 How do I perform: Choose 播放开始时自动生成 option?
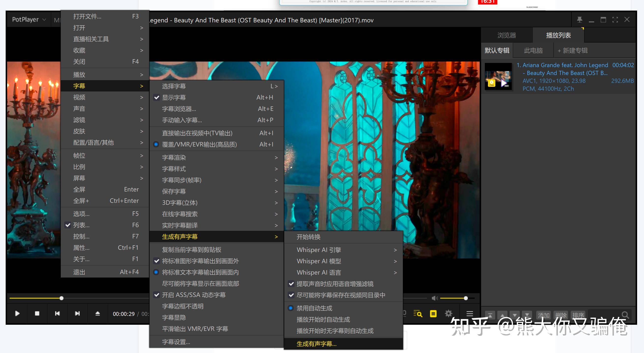coord(344,319)
